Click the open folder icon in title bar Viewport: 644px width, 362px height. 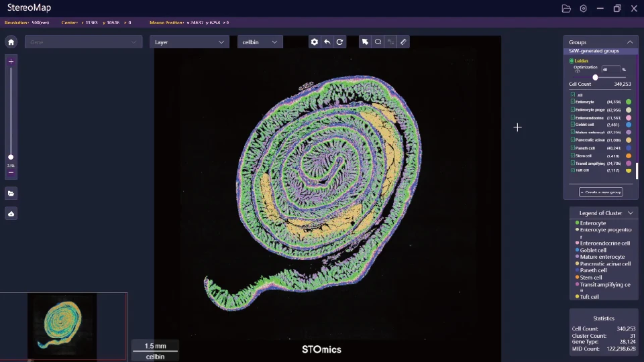point(566,8)
